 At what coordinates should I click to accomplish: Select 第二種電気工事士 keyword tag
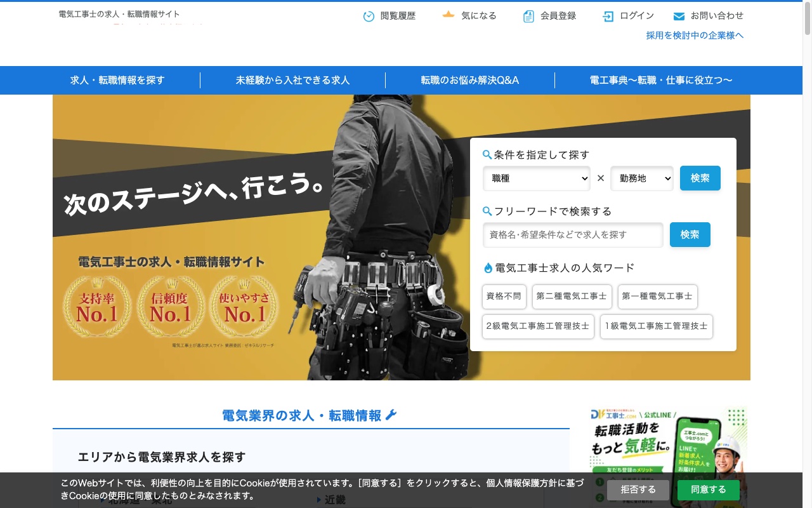[572, 297]
